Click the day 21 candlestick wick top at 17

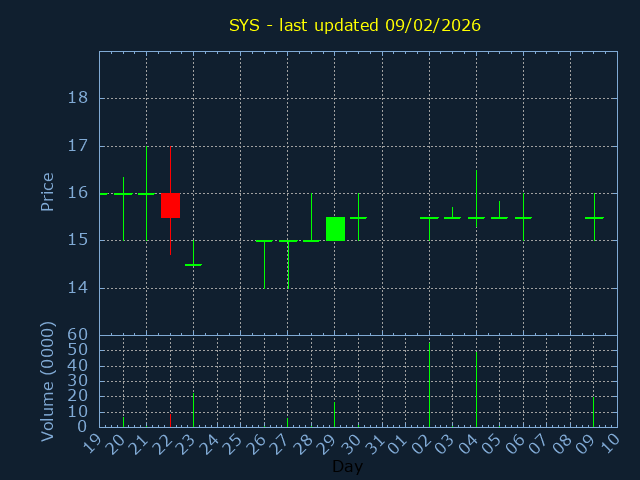(146, 148)
